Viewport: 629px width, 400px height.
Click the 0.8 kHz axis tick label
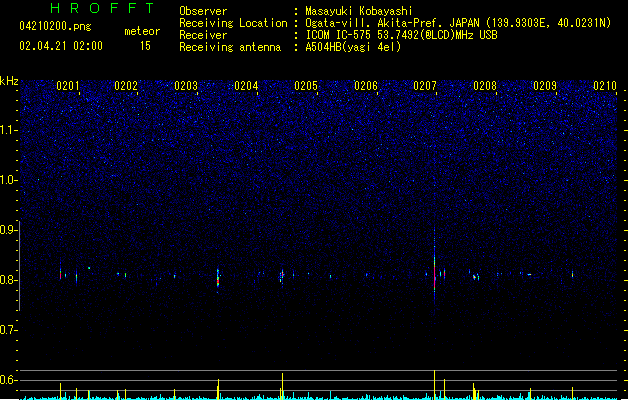[8, 280]
